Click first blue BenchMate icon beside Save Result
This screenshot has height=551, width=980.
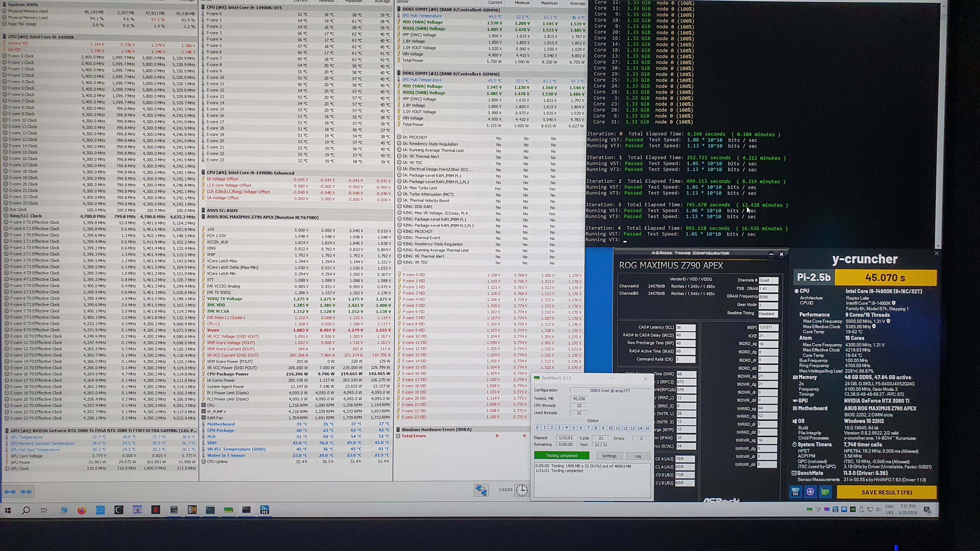(x=795, y=492)
